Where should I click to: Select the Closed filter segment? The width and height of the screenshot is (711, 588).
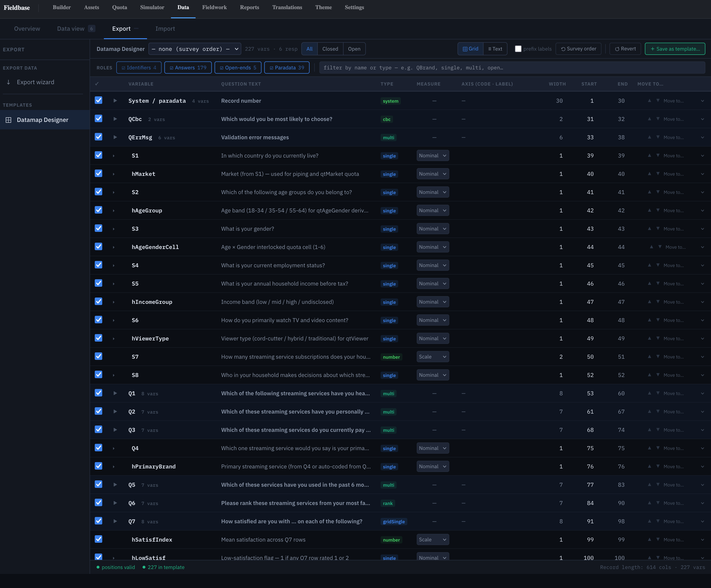click(330, 49)
